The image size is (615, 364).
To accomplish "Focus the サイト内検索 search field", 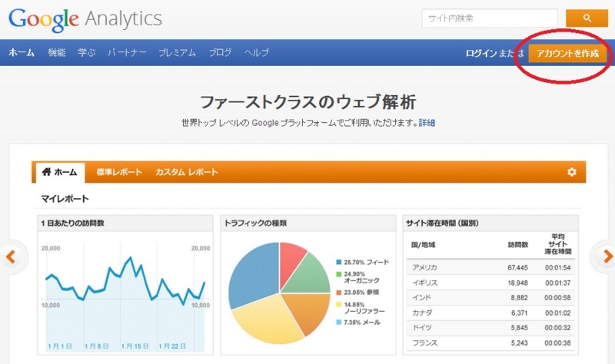I will click(x=490, y=18).
